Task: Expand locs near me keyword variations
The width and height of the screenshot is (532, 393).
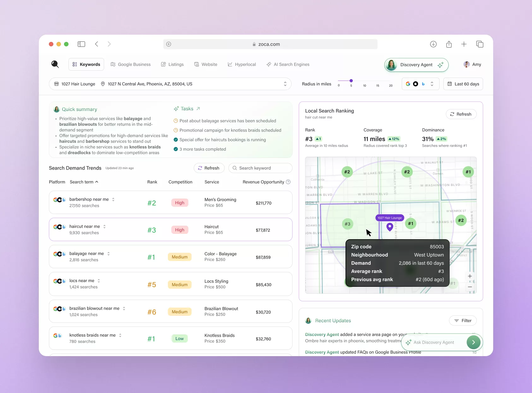Action: (99, 281)
